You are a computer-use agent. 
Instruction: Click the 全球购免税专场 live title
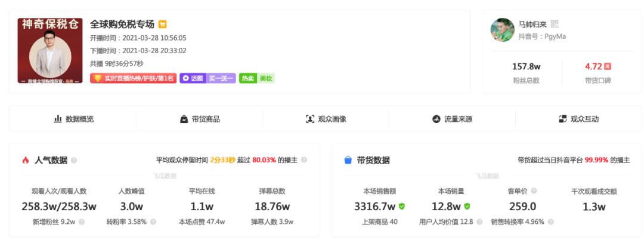(x=122, y=24)
